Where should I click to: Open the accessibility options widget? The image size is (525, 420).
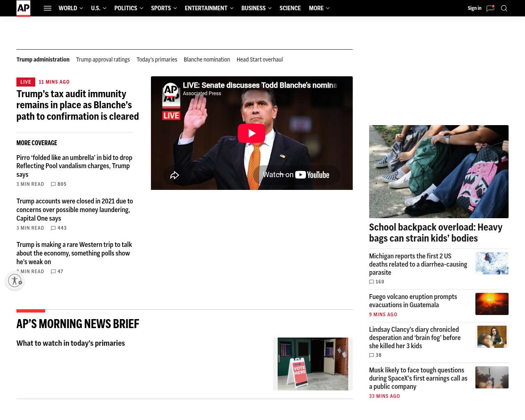(x=15, y=281)
